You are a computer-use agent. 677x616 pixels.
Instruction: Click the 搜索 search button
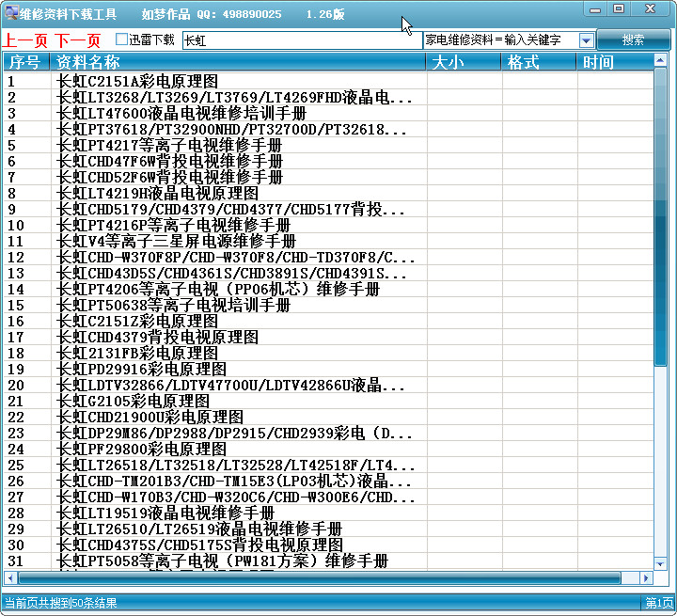633,40
